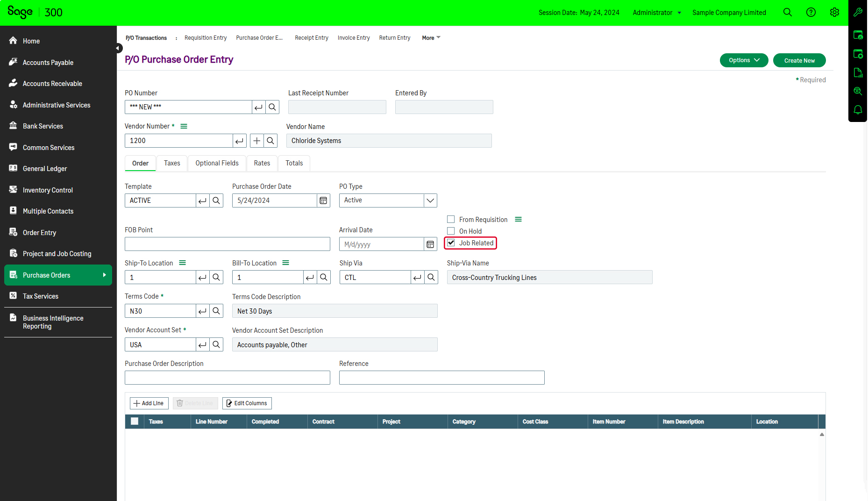Open Vendor Number finder magnifier
The height and width of the screenshot is (501, 868).
pos(270,141)
